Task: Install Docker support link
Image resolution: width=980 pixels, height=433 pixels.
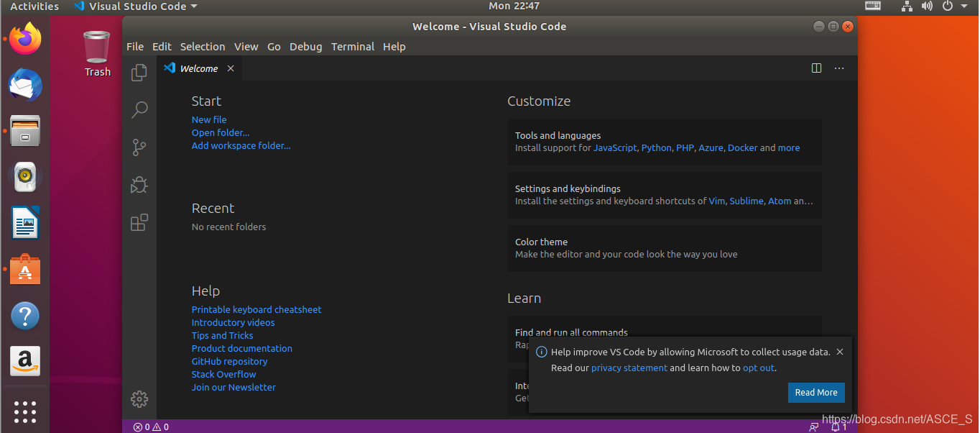Action: click(742, 147)
